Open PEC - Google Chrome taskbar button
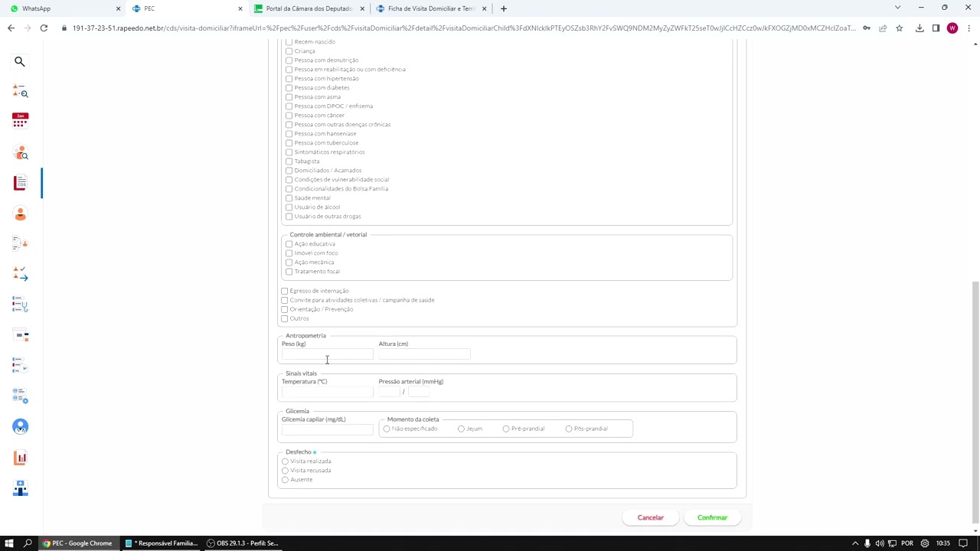980x551 pixels. 78,543
